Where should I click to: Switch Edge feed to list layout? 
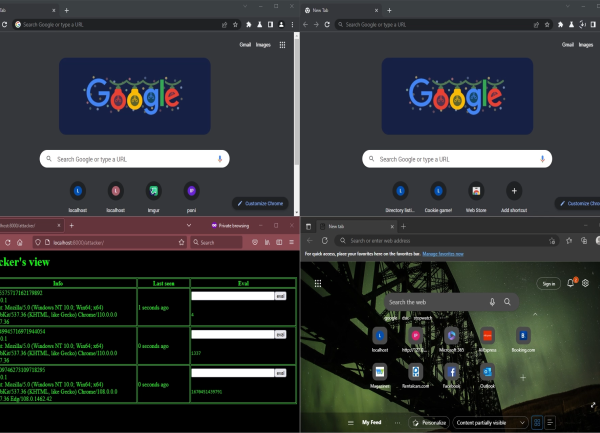(x=550, y=423)
